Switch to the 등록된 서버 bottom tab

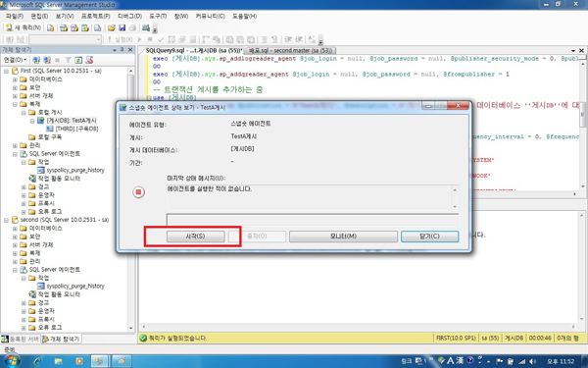(21, 339)
